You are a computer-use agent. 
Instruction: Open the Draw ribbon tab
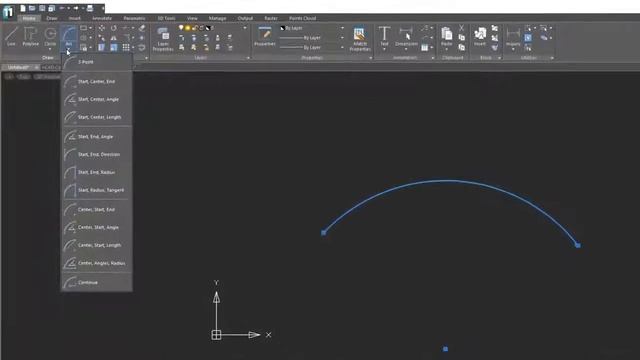(52, 18)
